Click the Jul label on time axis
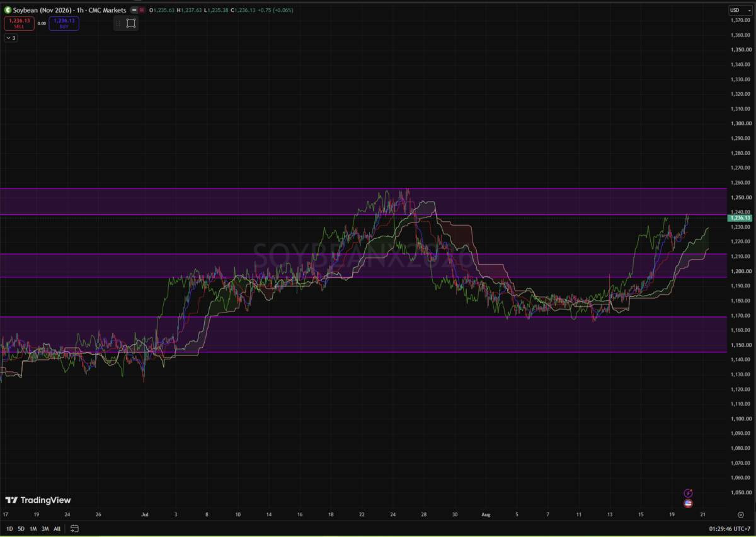The width and height of the screenshot is (756, 537). [x=145, y=514]
